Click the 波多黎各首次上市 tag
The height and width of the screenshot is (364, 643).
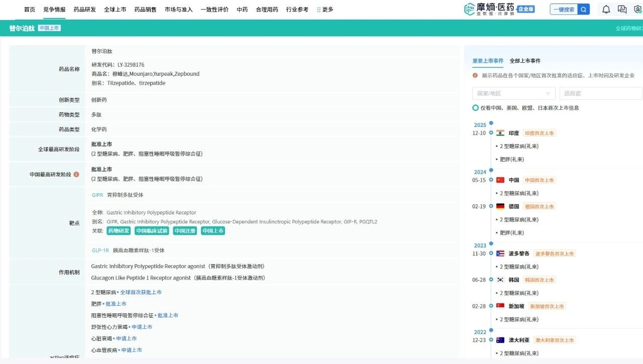(x=554, y=254)
